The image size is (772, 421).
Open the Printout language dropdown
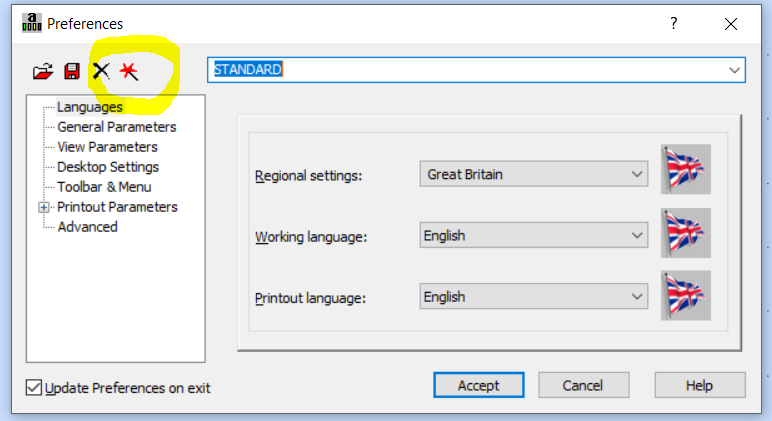tap(534, 297)
